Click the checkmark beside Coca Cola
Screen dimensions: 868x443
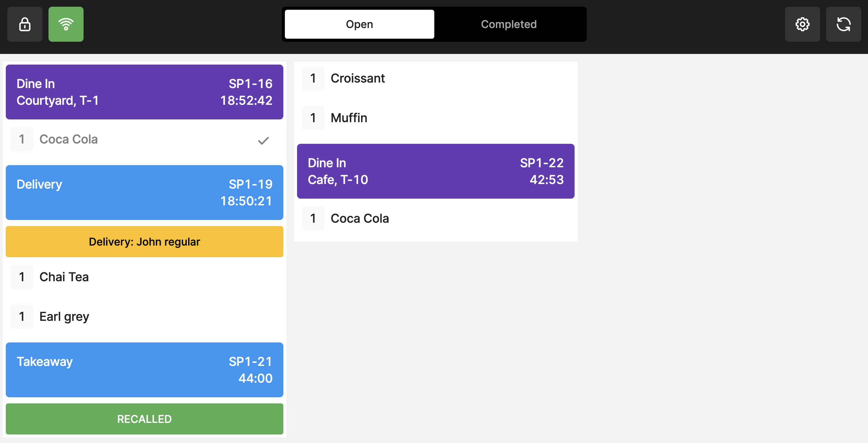(x=264, y=140)
